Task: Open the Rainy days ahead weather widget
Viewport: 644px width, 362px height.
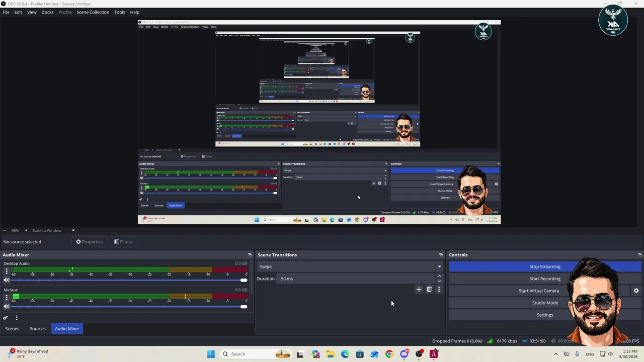Action: pos(29,353)
